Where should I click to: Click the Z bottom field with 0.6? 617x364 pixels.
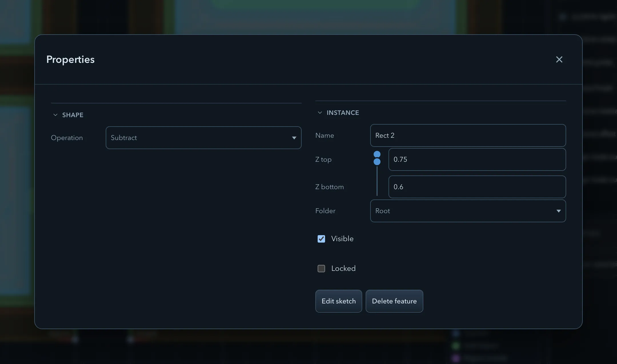click(x=477, y=187)
